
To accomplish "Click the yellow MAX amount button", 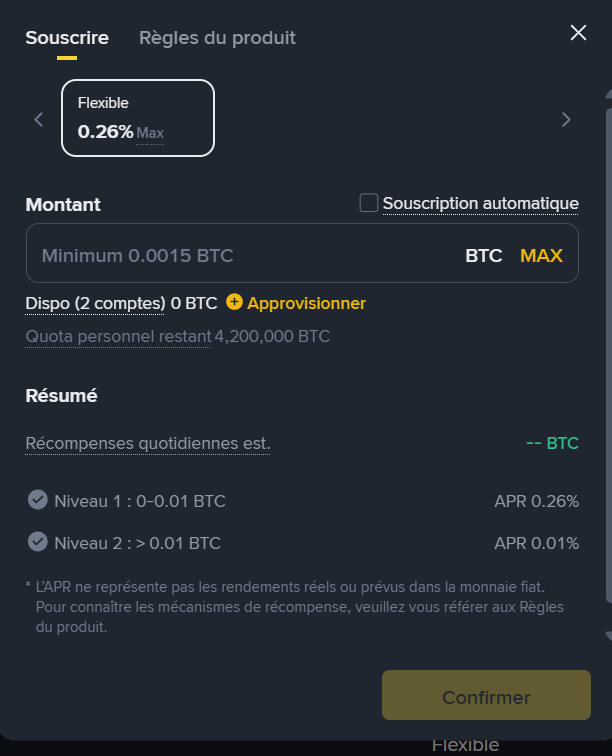I will tap(541, 255).
